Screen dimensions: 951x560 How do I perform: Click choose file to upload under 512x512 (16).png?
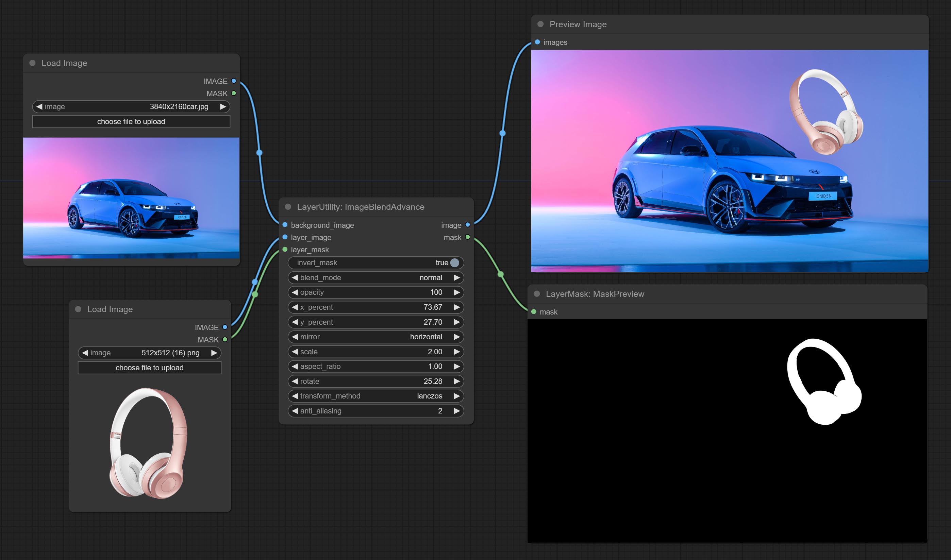pos(149,368)
